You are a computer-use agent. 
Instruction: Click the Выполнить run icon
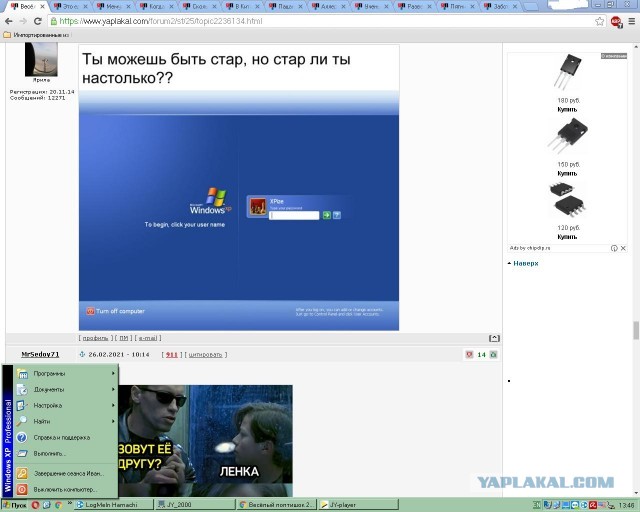(22, 453)
